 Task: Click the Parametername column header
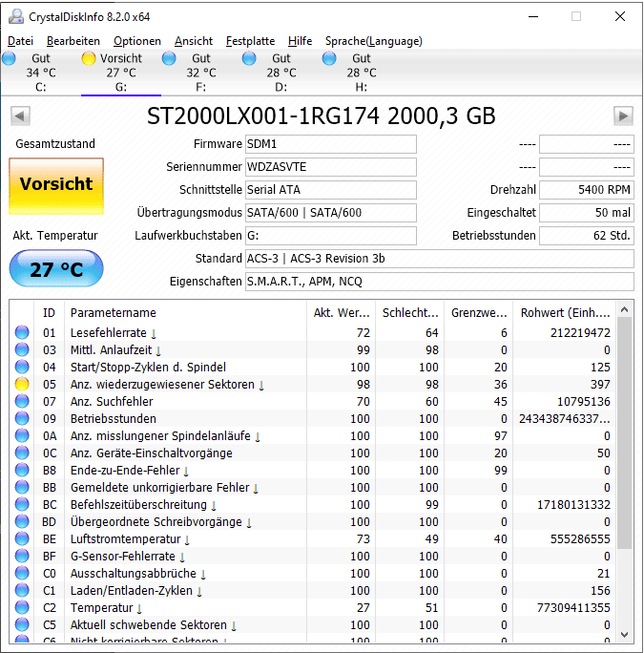point(186,313)
